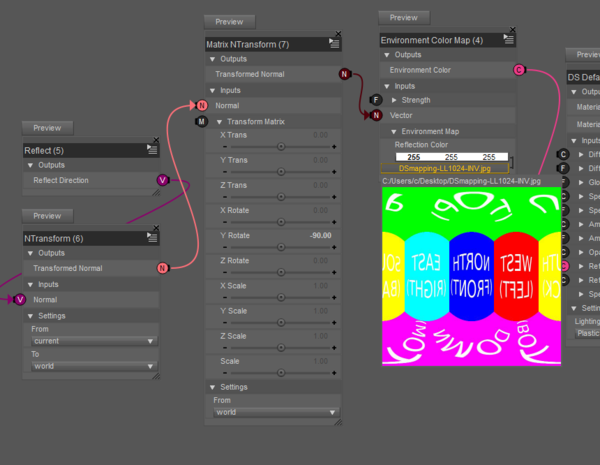Collapse Transform Matrix group

tap(220, 122)
